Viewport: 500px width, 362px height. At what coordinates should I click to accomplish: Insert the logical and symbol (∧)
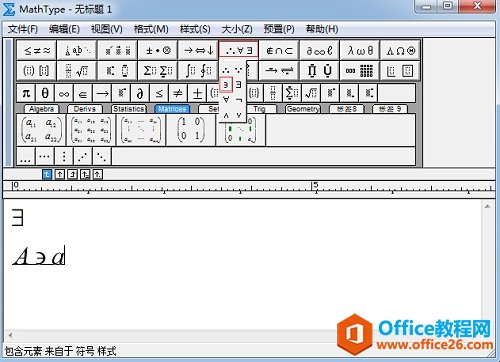tap(226, 115)
